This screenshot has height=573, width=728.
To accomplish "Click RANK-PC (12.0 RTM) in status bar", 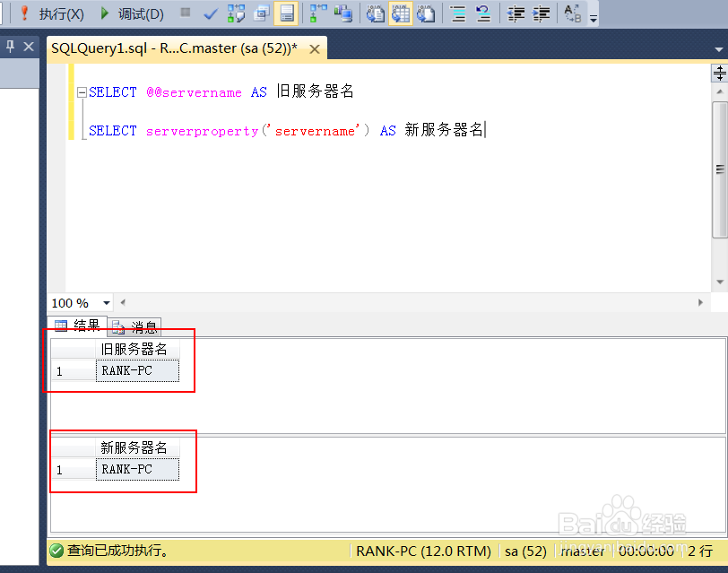I will (423, 551).
